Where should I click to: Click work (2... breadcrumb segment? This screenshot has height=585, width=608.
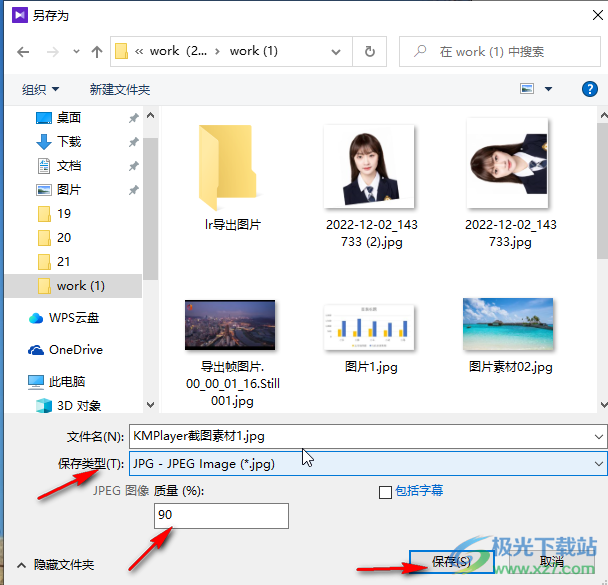(178, 51)
